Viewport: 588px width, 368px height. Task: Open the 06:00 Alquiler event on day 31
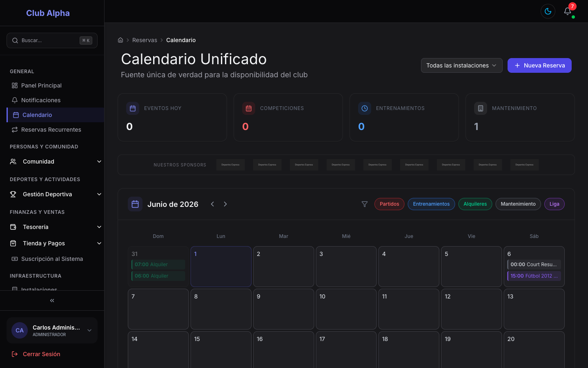click(158, 276)
